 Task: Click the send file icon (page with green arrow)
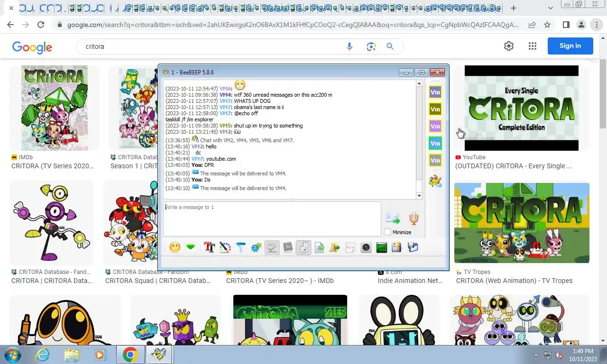[319, 247]
